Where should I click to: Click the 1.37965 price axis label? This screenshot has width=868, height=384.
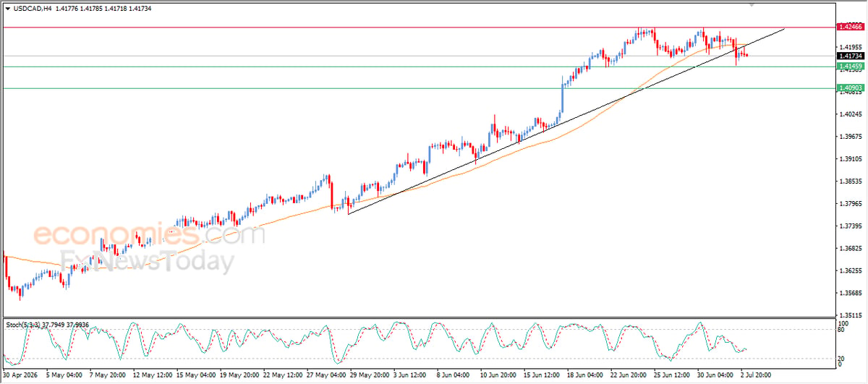(x=850, y=204)
